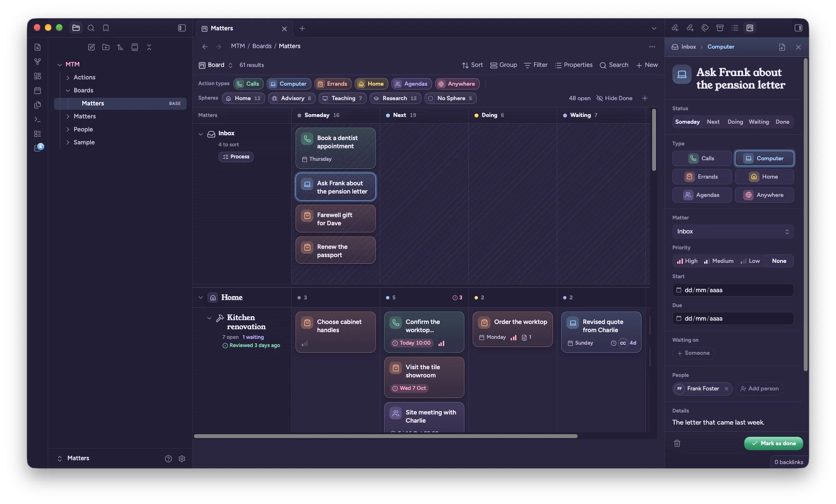Click Boards in the breadcrumb path

[262, 46]
